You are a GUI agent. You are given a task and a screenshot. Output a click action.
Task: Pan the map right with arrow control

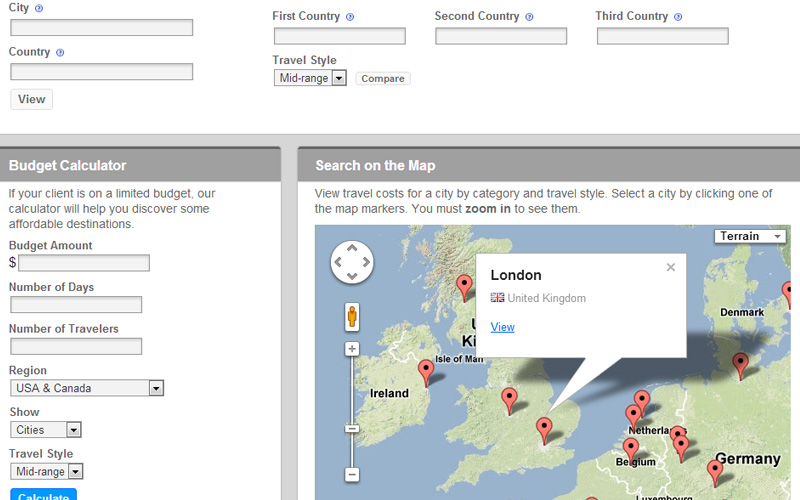click(366, 262)
